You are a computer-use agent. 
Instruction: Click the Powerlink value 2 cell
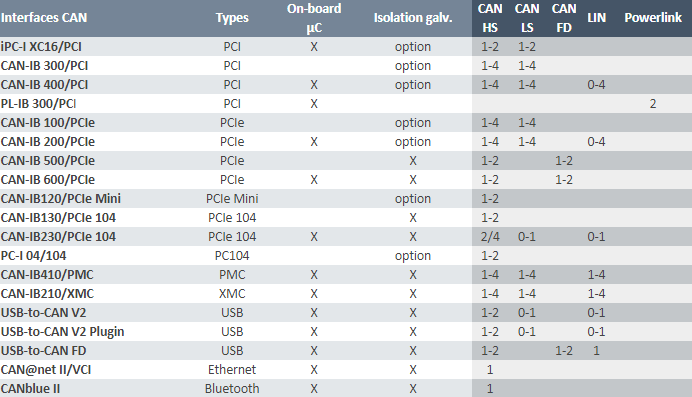(x=653, y=104)
